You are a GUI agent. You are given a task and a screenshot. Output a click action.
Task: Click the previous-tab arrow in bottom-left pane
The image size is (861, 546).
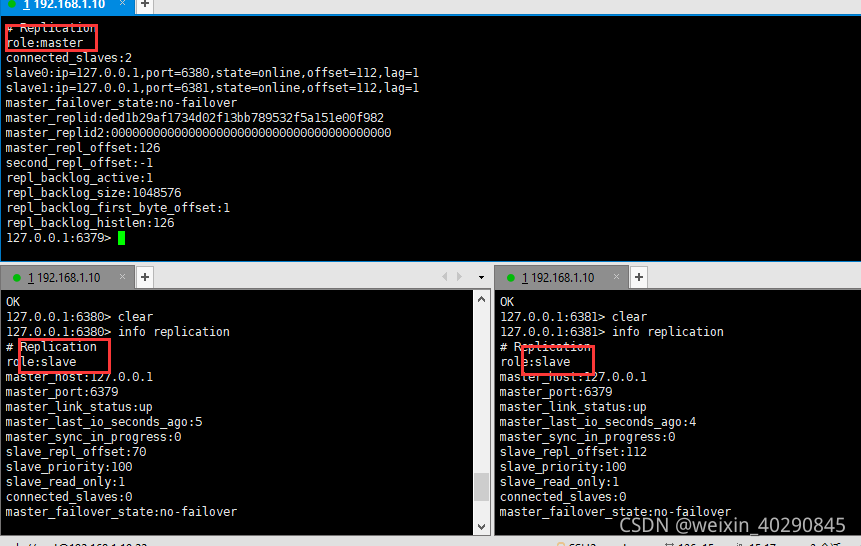point(445,277)
